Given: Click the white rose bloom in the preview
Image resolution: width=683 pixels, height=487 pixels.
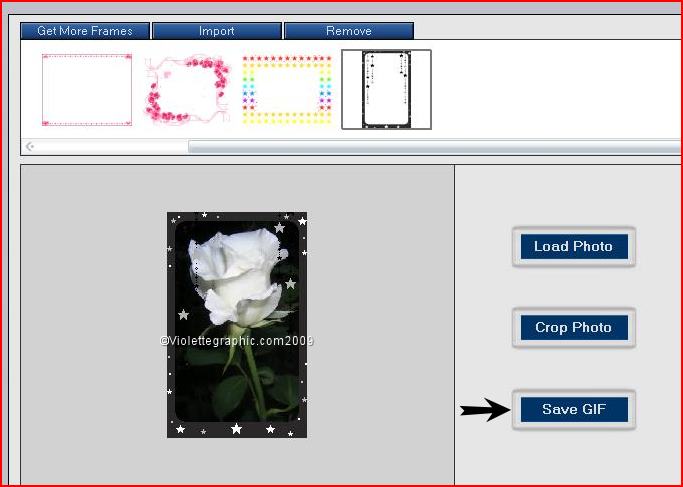Looking at the screenshot, I should tap(236, 275).
